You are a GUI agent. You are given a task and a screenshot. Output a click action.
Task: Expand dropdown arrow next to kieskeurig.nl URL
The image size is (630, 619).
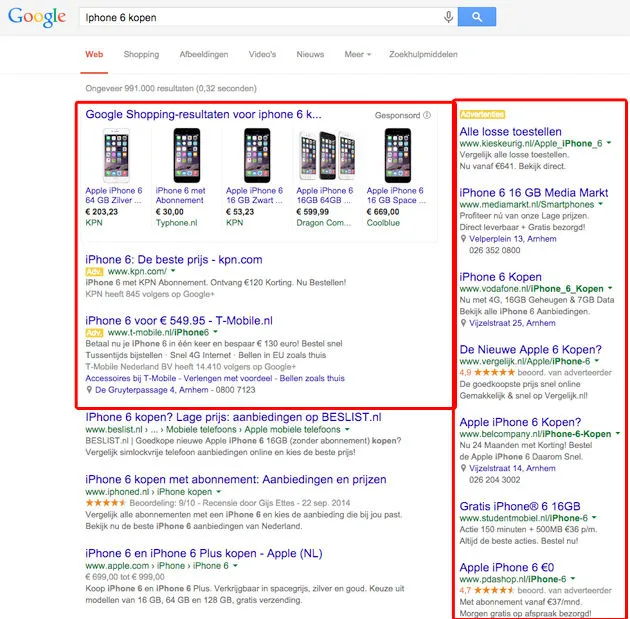pyautogui.click(x=609, y=143)
